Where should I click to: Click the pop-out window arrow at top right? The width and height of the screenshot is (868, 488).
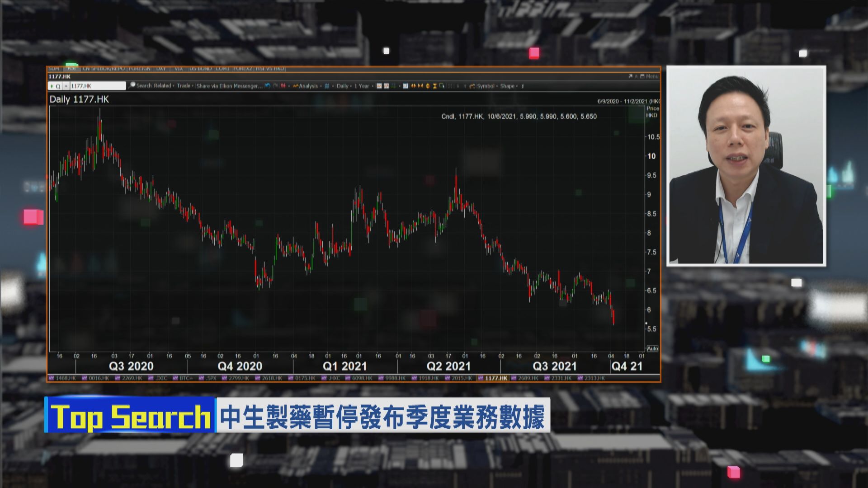click(630, 76)
